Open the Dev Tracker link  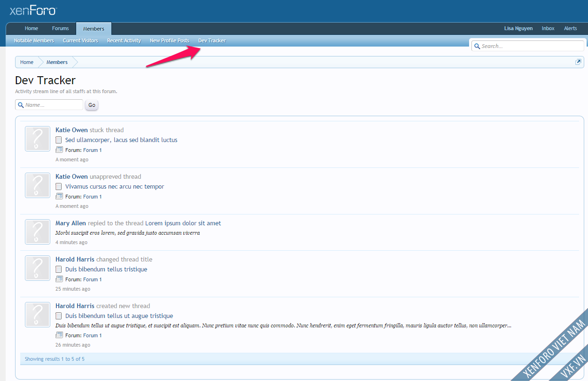pyautogui.click(x=212, y=40)
